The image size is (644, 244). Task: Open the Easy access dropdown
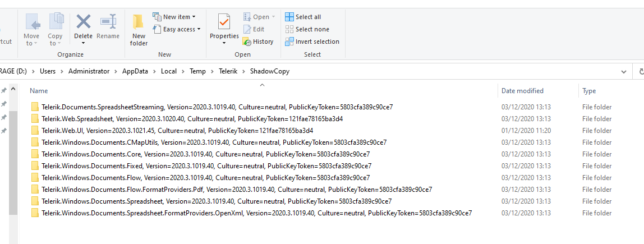pos(177,29)
